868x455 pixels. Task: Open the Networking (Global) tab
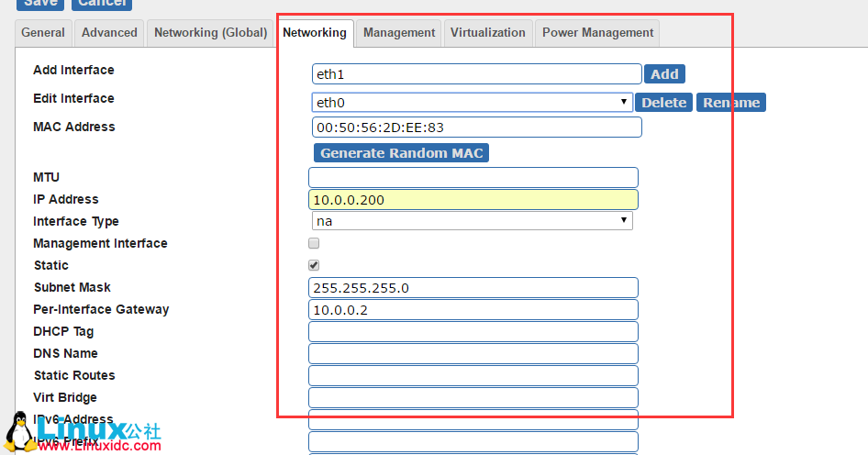point(211,33)
